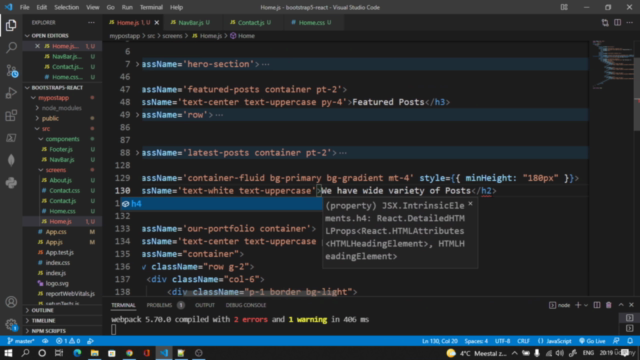This screenshot has height=360, width=640.
Task: Open the Explorer view in activity bar
Action: point(11,25)
